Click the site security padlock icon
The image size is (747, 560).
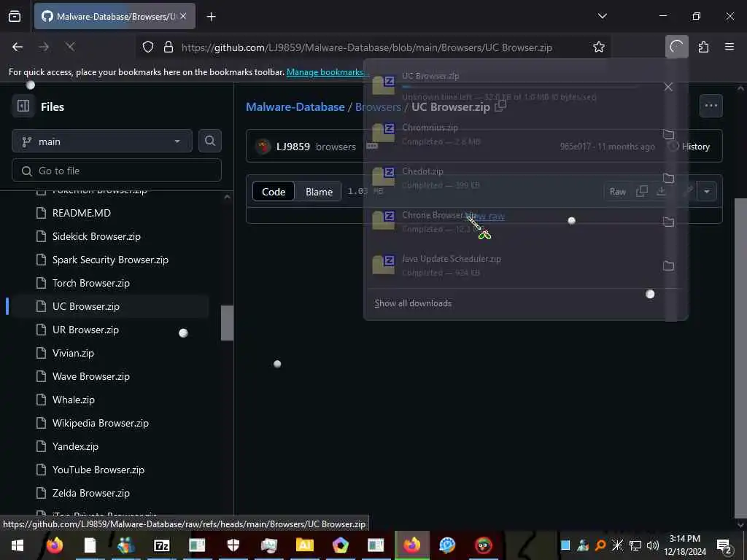pyautogui.click(x=169, y=47)
